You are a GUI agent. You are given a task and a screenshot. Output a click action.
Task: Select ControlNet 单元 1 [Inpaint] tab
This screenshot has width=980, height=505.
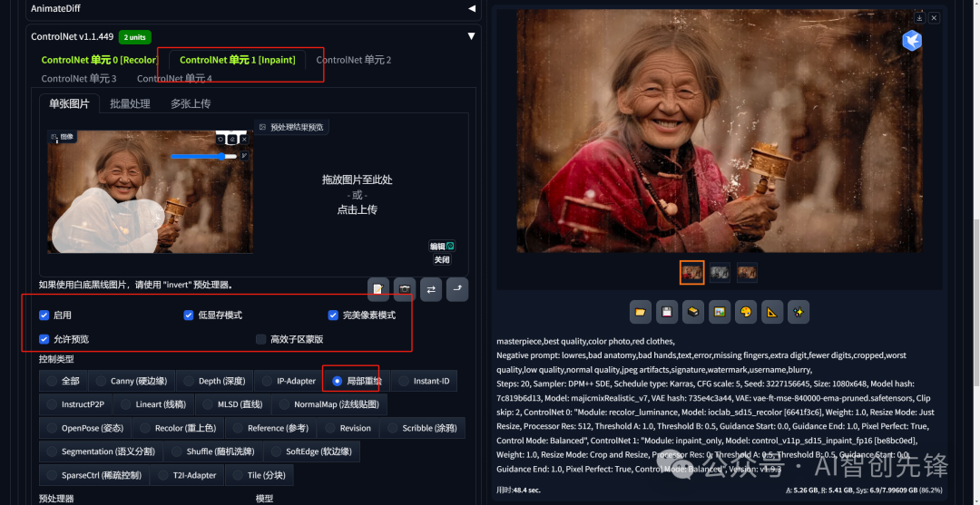pyautogui.click(x=238, y=60)
